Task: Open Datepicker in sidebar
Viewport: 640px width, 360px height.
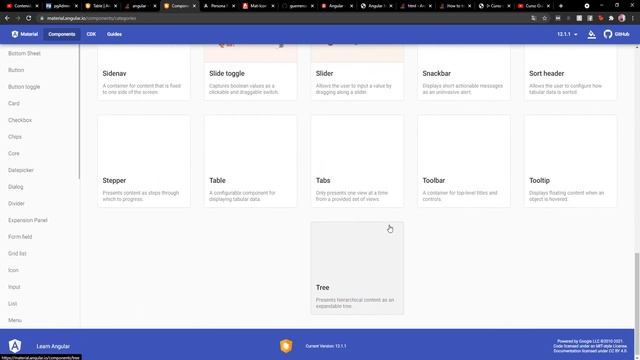Action: coord(21,170)
